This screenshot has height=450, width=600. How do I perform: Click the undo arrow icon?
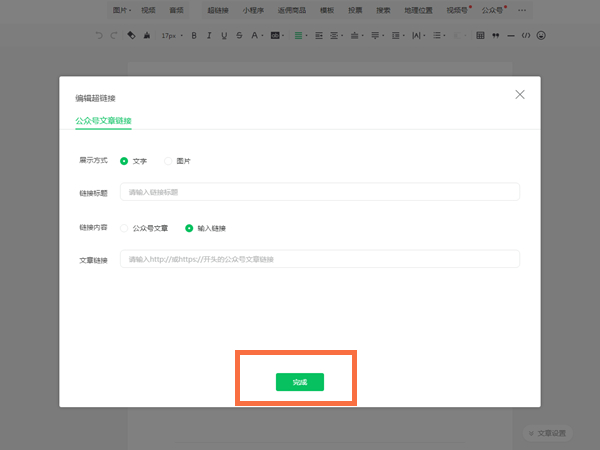(98, 35)
